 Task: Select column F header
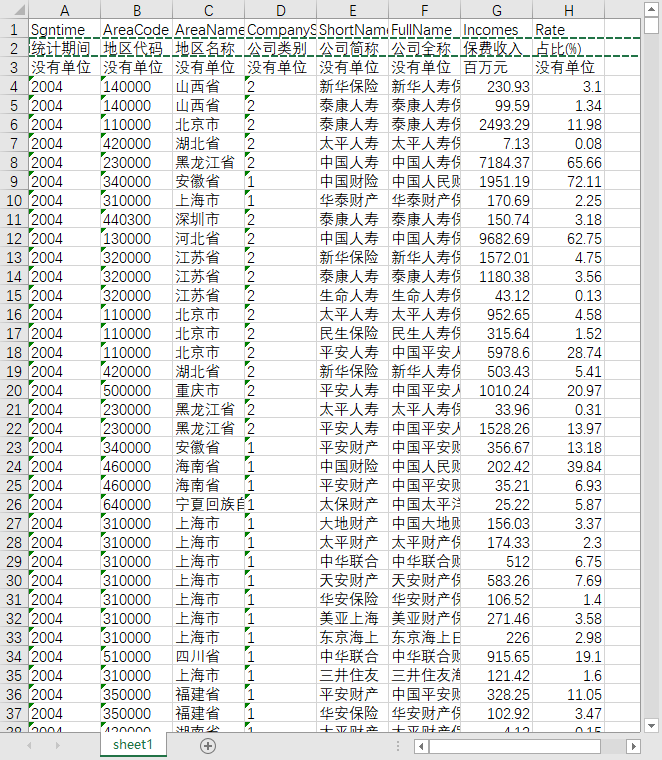(425, 10)
